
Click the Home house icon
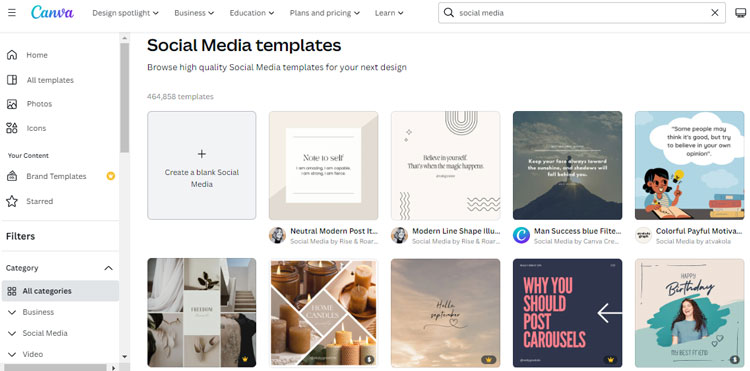coord(12,55)
